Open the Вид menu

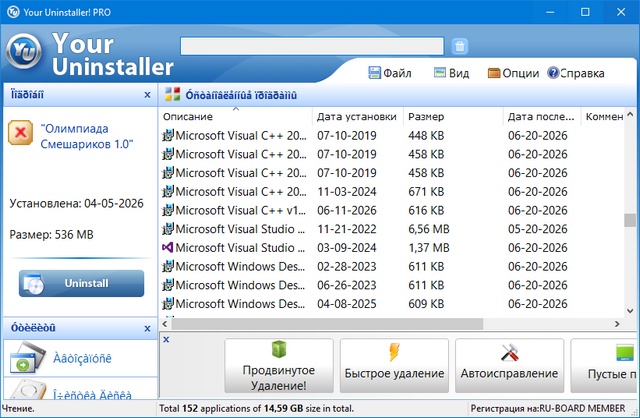451,73
